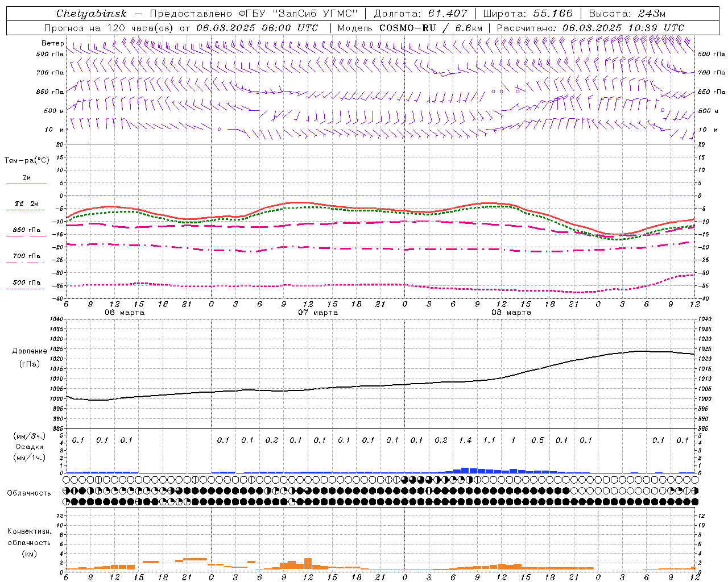Click the 'Давление' pressure panel label

(x=30, y=351)
